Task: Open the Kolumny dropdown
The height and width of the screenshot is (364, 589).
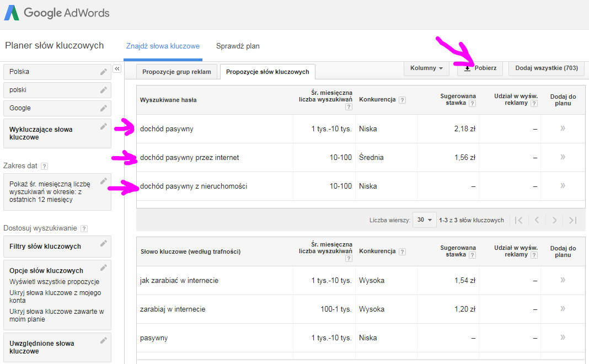Action: [426, 68]
